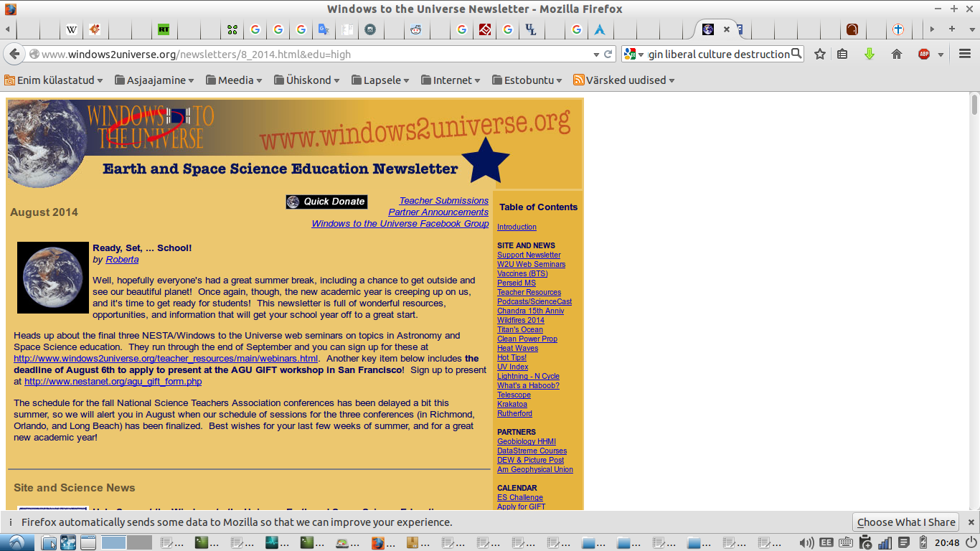The image size is (980, 551).
Task: Bookmark this page with the star icon
Action: click(820, 54)
